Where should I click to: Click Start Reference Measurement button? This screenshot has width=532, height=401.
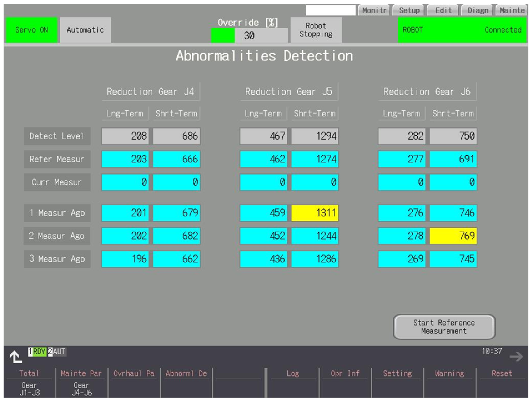coord(444,327)
